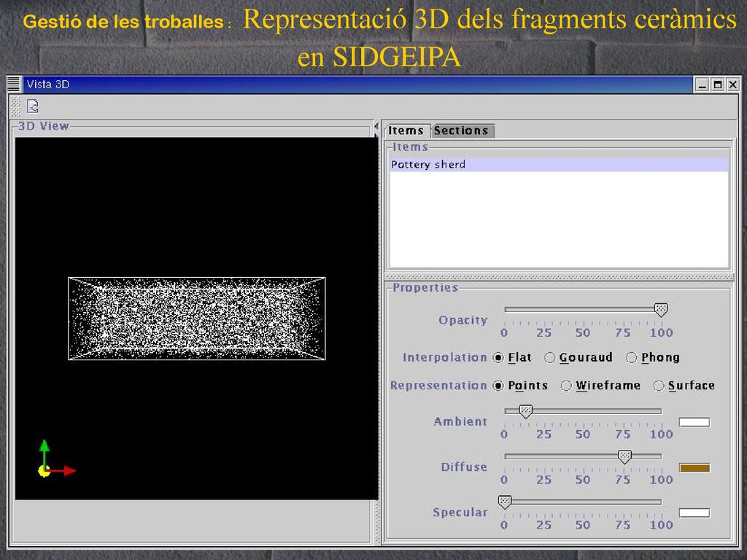Select the Pottery sherd list item

click(559, 165)
